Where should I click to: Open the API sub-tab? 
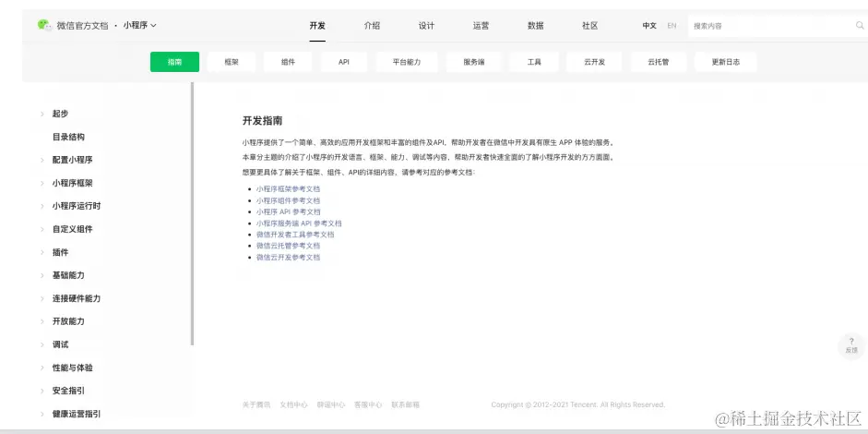344,62
